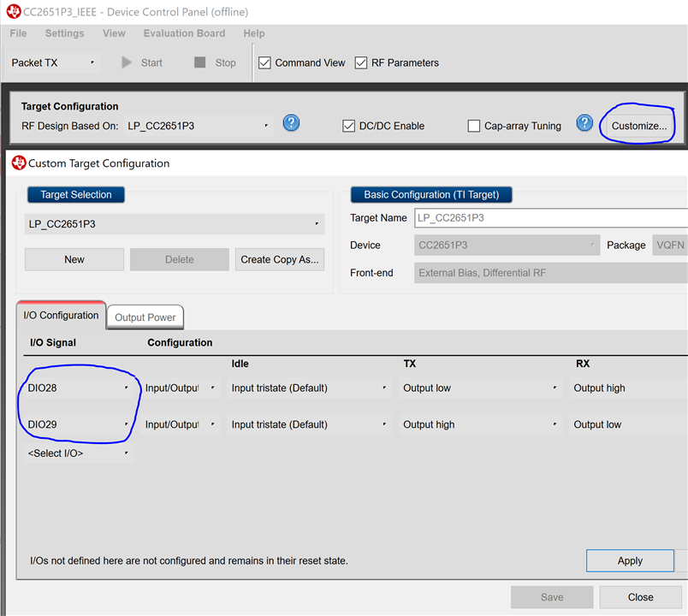The width and height of the screenshot is (688, 616).
Task: Open help icon beside Cap-array Tuning
Action: pyautogui.click(x=584, y=123)
